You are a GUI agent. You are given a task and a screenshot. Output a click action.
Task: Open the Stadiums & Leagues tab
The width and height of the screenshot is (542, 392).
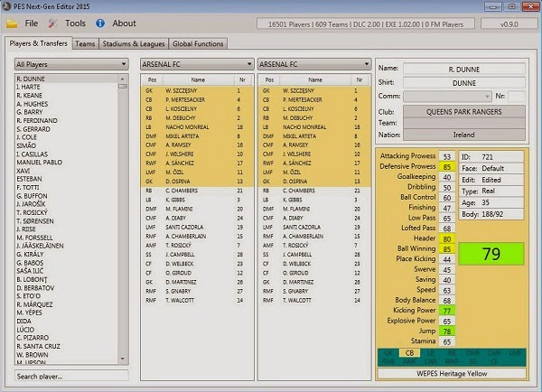[134, 44]
